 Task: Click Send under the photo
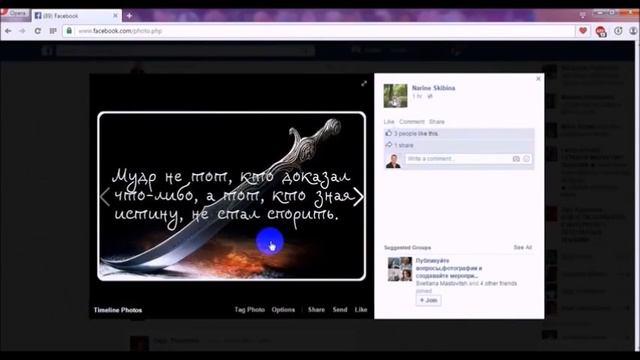(340, 310)
